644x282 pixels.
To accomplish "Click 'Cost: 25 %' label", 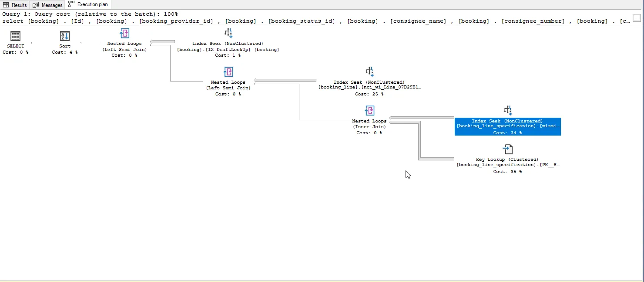I will pos(369,94).
